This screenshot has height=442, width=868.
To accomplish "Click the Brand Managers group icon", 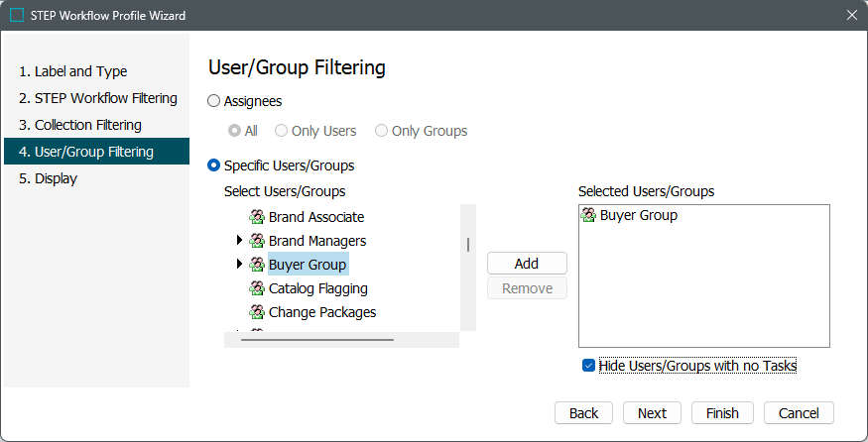I will point(256,241).
